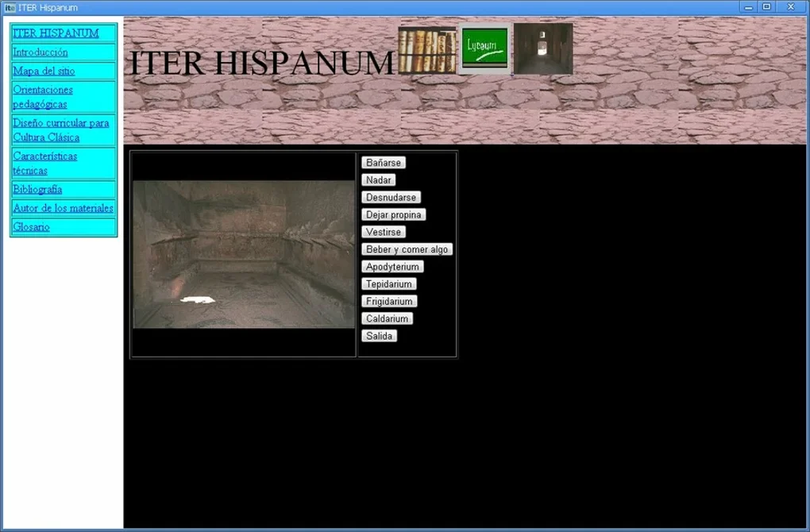Image resolution: width=810 pixels, height=532 pixels.
Task: Choose Beber y comer algo
Action: [x=407, y=249]
